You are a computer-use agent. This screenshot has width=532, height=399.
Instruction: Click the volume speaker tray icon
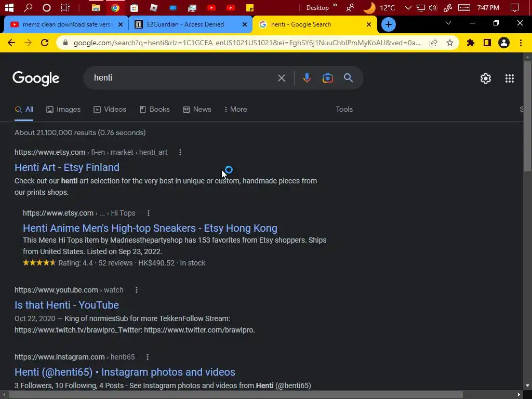coord(433,7)
